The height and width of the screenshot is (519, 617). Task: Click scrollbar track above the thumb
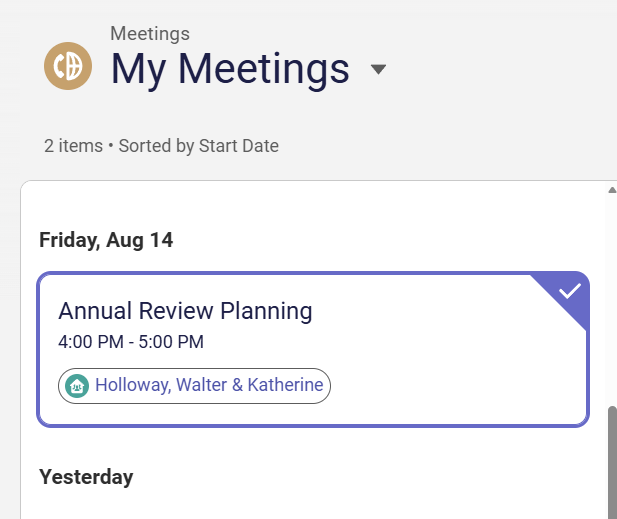point(612,299)
